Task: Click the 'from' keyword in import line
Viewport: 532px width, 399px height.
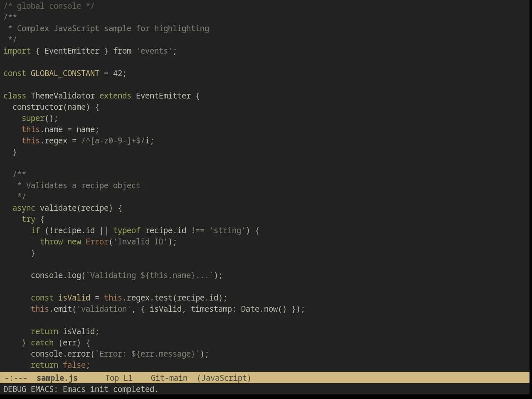Action: click(122, 51)
